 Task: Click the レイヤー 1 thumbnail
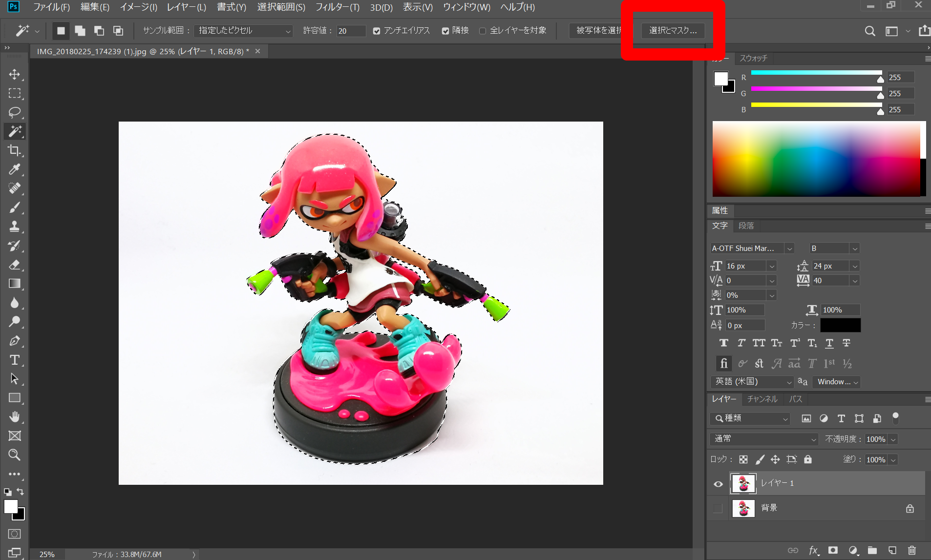(x=743, y=483)
